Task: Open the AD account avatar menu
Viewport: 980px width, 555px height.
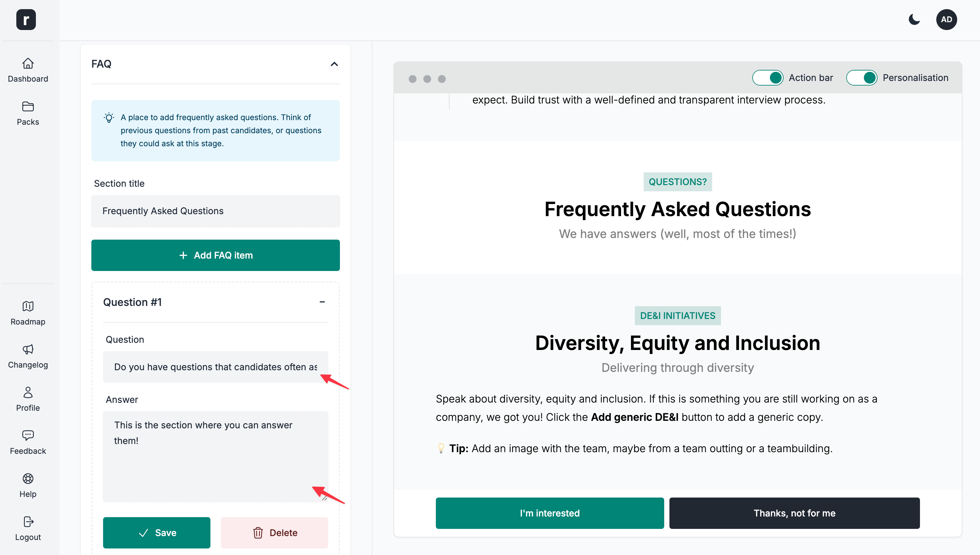Action: click(947, 20)
